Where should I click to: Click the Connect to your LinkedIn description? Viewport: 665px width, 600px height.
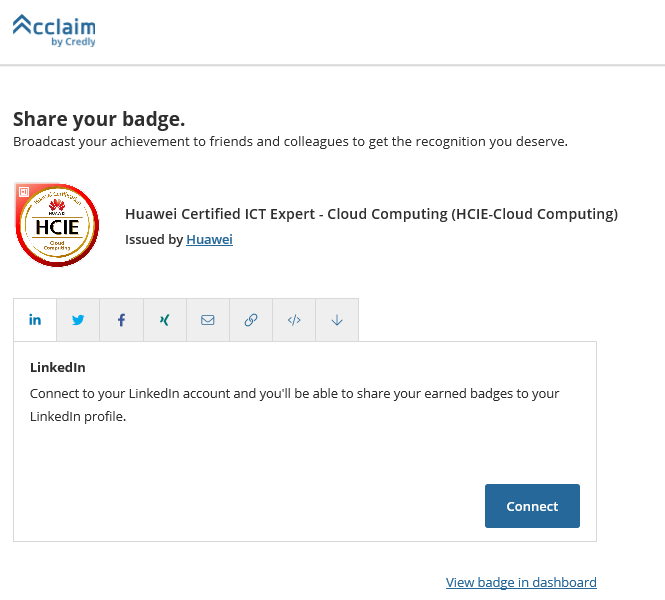coord(294,405)
